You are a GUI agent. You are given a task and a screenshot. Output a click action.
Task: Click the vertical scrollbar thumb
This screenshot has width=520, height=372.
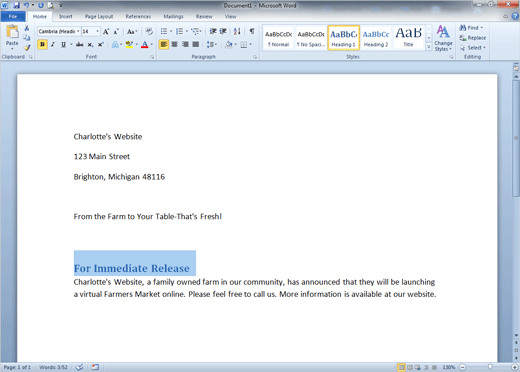(516, 138)
